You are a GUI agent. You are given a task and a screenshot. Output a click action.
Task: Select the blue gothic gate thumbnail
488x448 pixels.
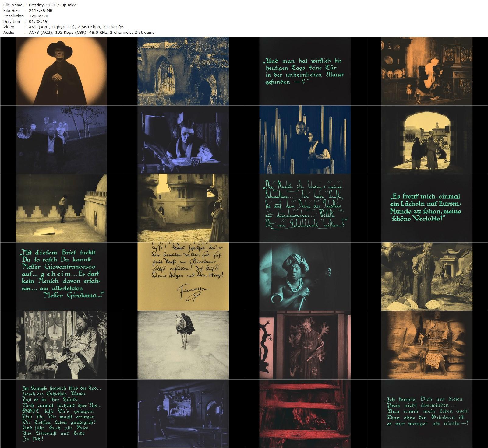[183, 71]
